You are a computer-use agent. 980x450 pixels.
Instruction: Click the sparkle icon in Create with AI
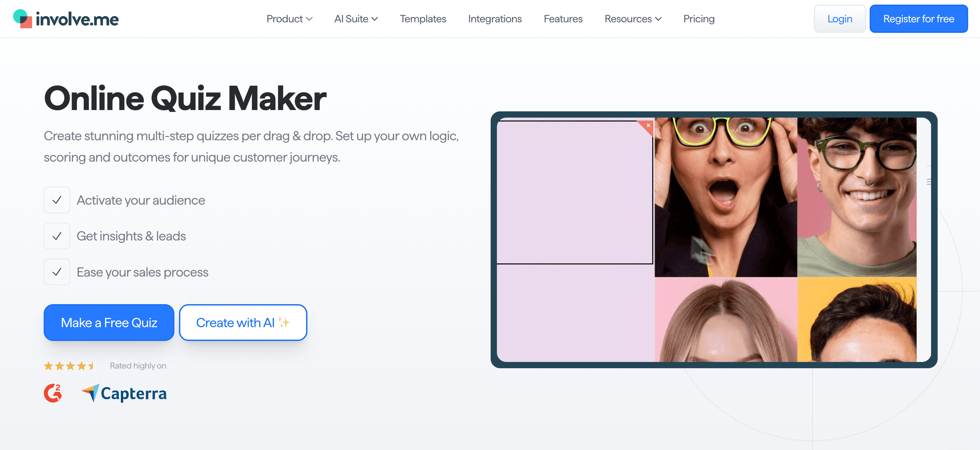pos(284,323)
